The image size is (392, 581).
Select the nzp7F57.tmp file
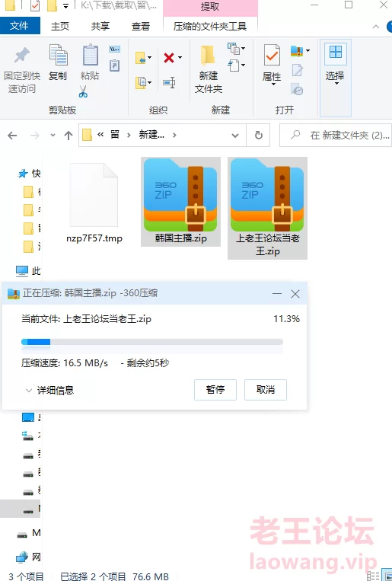coord(94,203)
